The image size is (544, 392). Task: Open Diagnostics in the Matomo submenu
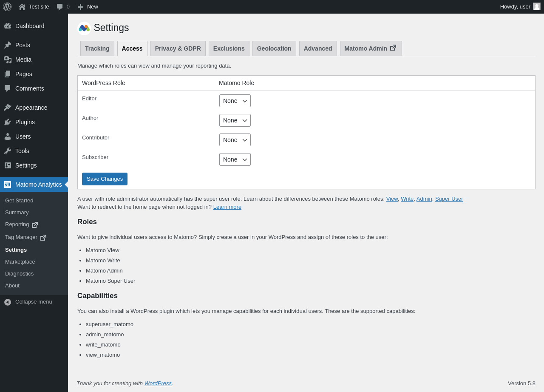coord(19,273)
